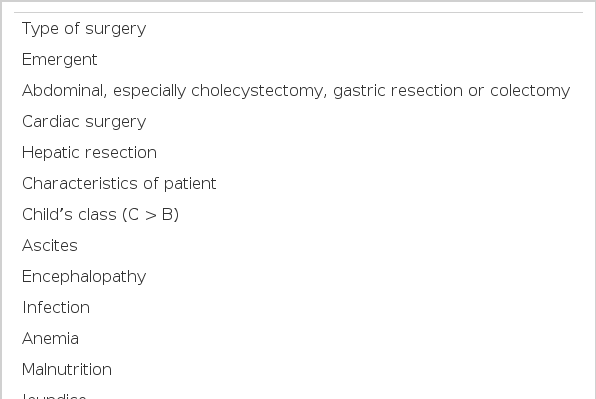Click the 'Child's class' text
Image resolution: width=596 pixels, height=399 pixels.
[69, 215]
